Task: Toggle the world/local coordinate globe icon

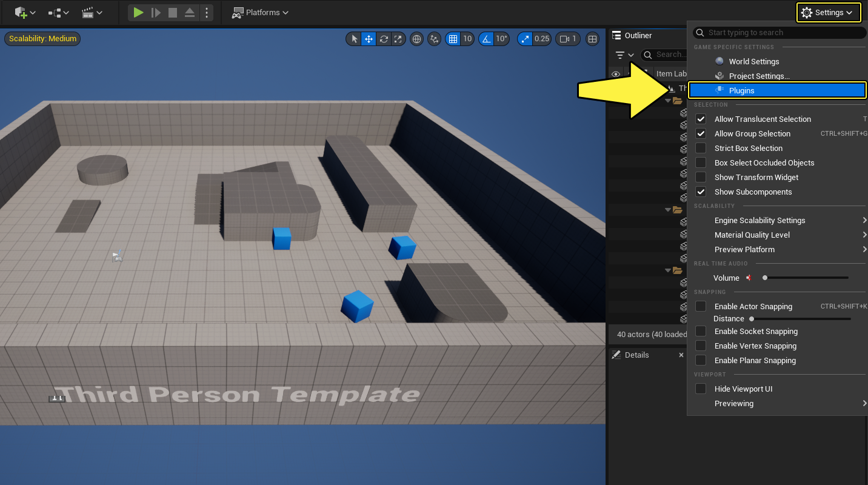Action: [x=416, y=39]
